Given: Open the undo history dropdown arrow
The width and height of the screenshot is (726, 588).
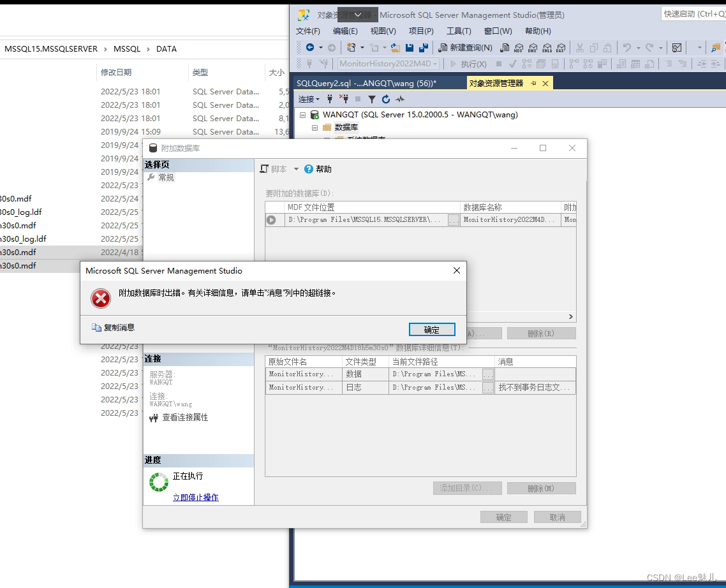Looking at the screenshot, I should (638, 47).
